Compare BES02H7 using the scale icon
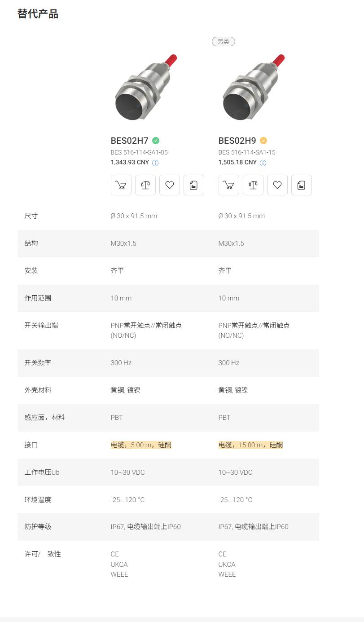 click(145, 185)
